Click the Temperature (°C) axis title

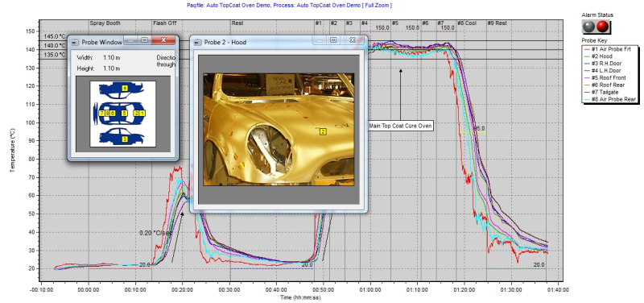pyautogui.click(x=12, y=150)
